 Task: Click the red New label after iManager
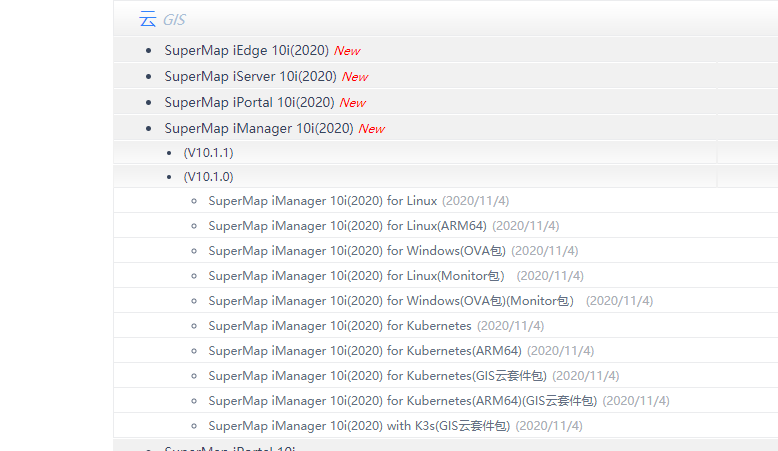[x=372, y=129]
